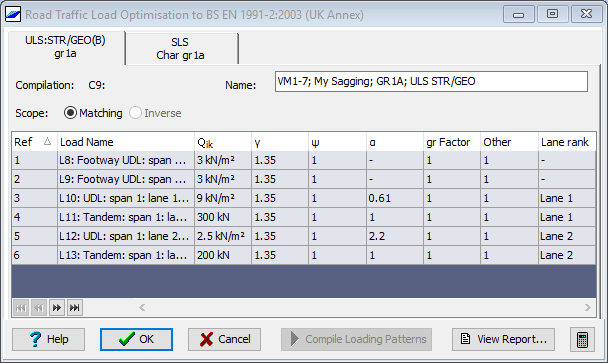The height and width of the screenshot is (363, 608).
Task: Click the 300 kN Qik cell
Action: [x=223, y=217]
